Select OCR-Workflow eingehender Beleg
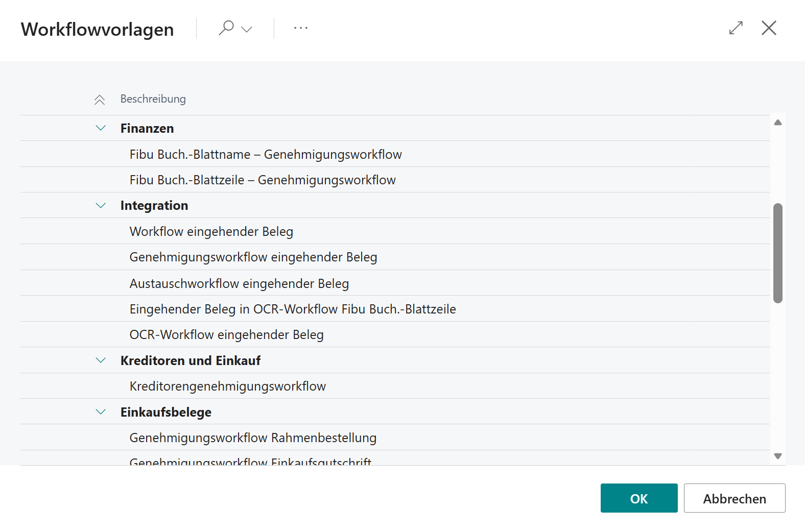The height and width of the screenshot is (532, 805). pos(395,334)
